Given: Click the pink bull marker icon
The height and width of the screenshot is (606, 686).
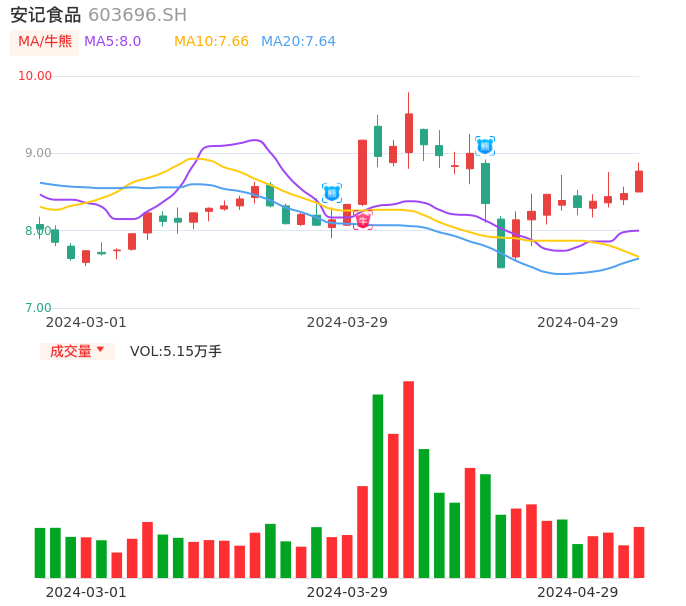Looking at the screenshot, I should coord(362,219).
